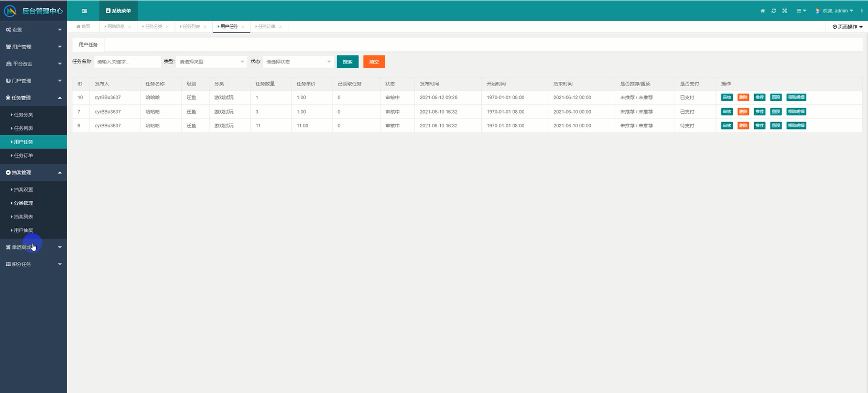Toggle fullscreen with the expand icon
Viewport: 868px width, 393px height.
785,11
